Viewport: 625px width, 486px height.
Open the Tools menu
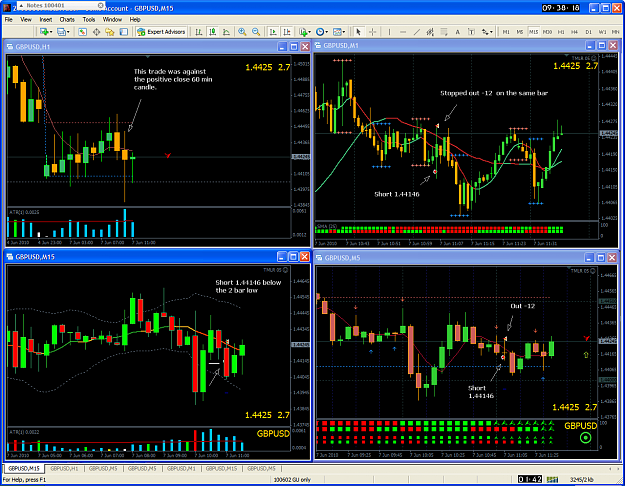(89, 20)
